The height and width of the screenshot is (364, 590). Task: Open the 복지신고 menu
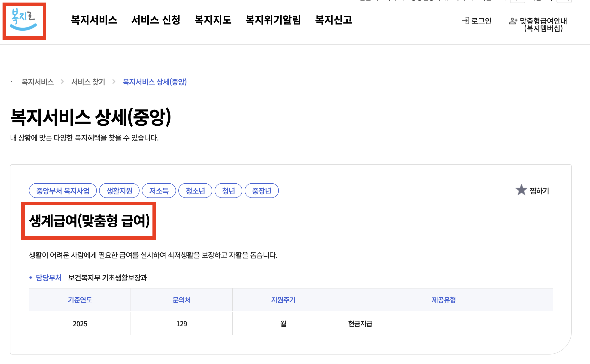tap(333, 20)
